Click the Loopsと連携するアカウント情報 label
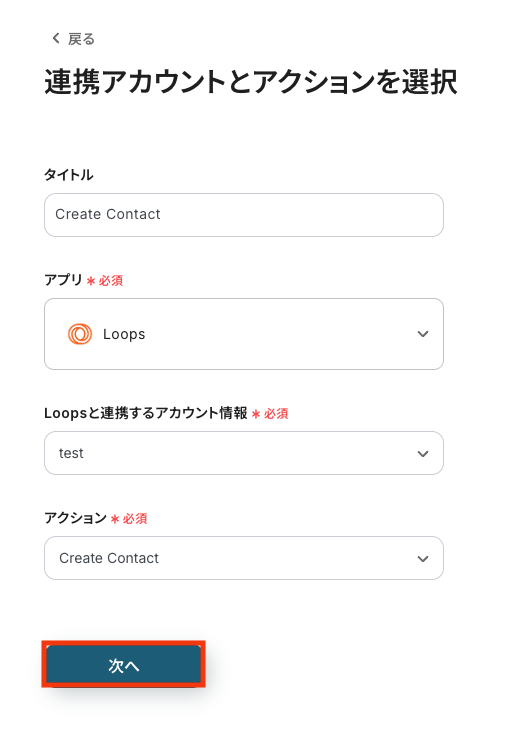Image resolution: width=520 pixels, height=733 pixels. pos(145,413)
